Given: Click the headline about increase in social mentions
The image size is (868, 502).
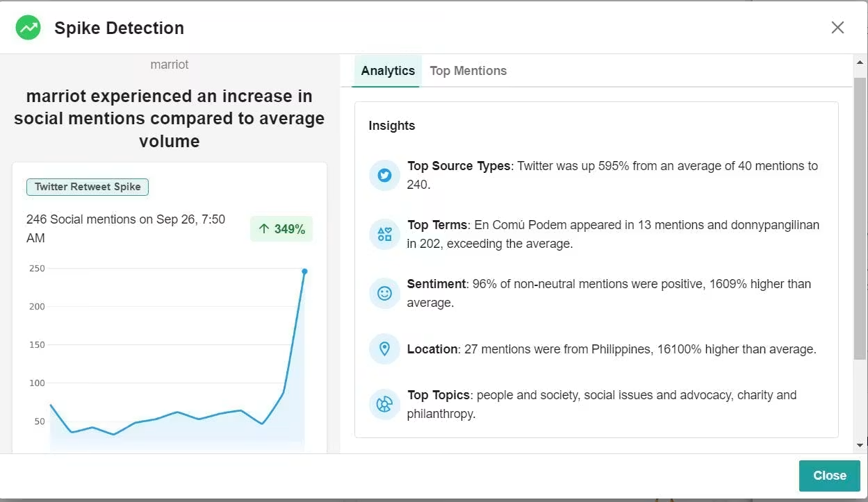Looking at the screenshot, I should click(x=170, y=119).
